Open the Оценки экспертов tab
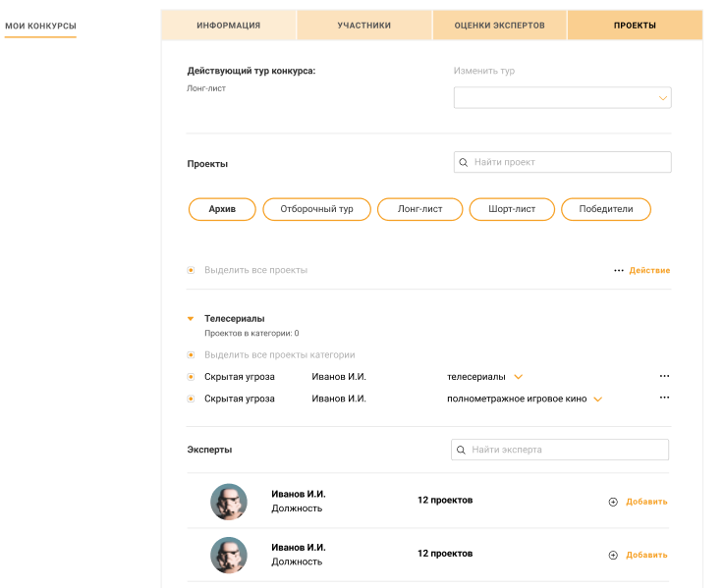This screenshot has width=725, height=588. pyautogui.click(x=499, y=26)
